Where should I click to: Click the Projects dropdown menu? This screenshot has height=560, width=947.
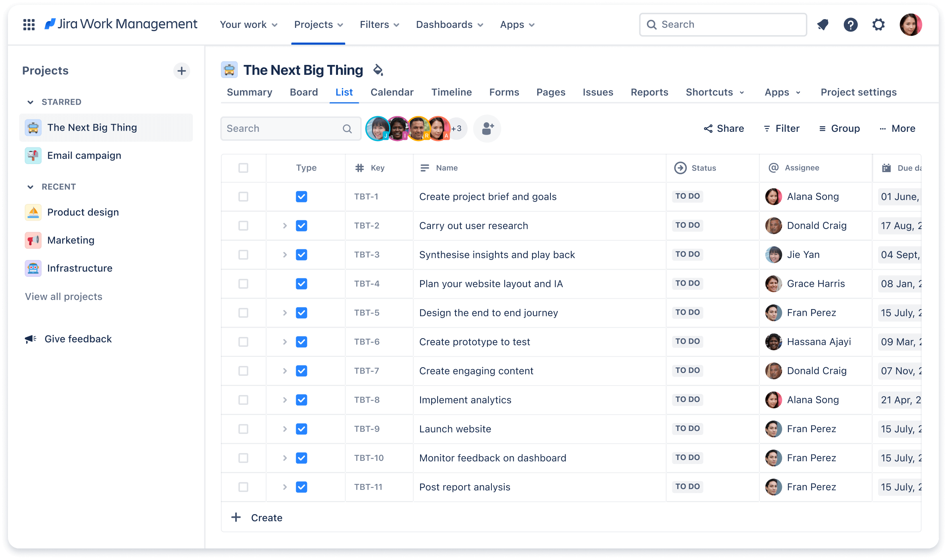coord(319,25)
